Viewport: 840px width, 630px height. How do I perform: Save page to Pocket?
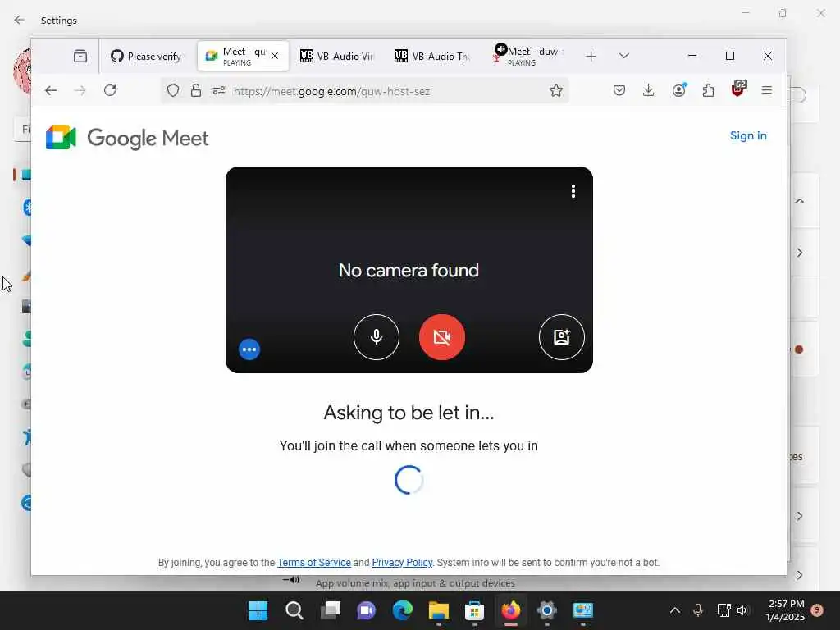pos(619,90)
